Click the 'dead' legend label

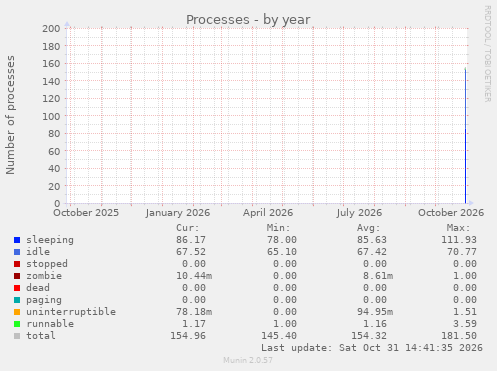point(38,288)
